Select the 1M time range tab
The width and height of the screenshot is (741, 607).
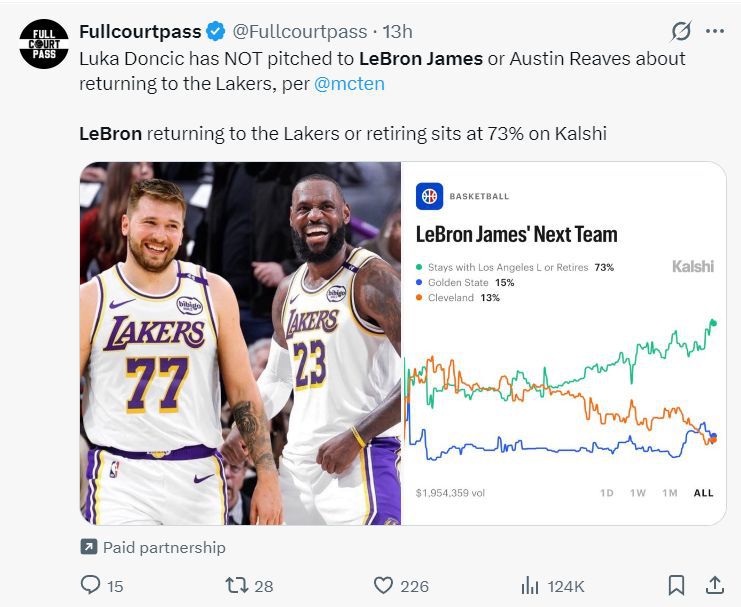coord(670,493)
